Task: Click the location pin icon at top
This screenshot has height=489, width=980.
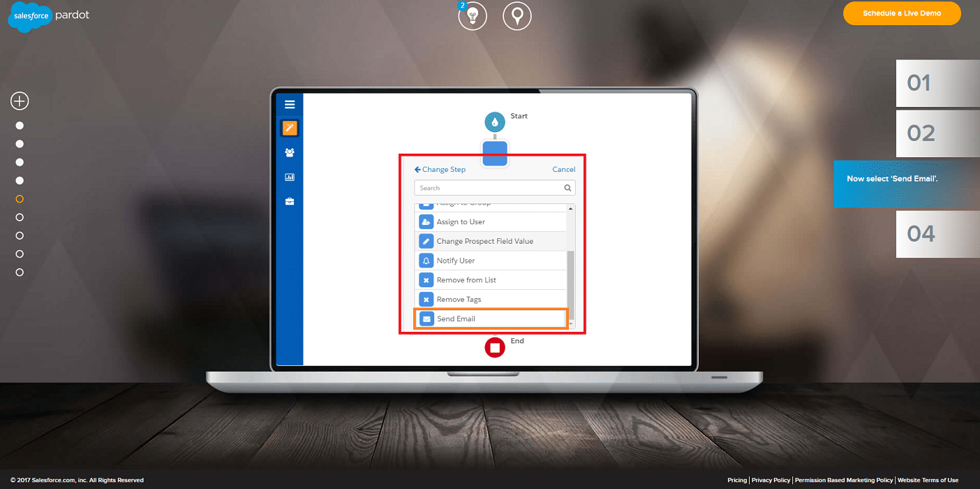Action: coord(517,16)
